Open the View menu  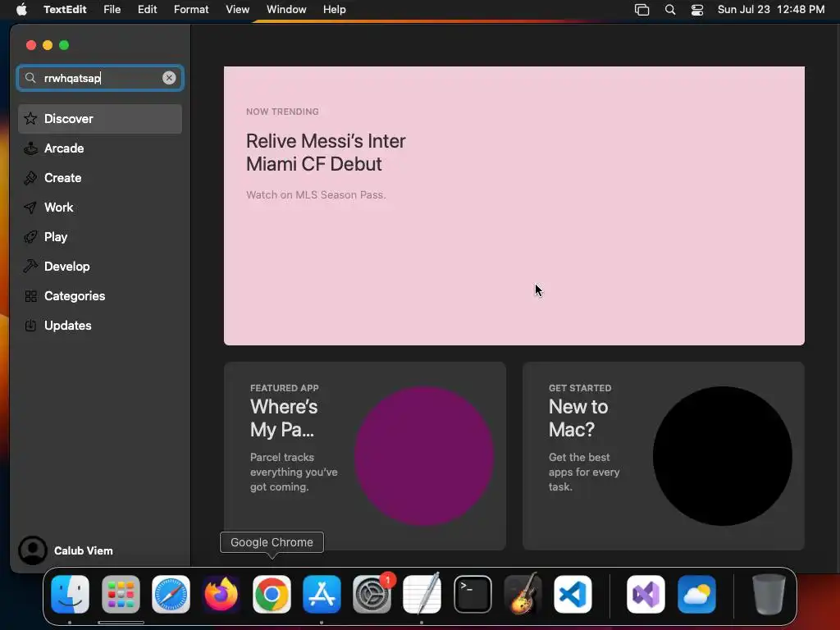coord(237,10)
